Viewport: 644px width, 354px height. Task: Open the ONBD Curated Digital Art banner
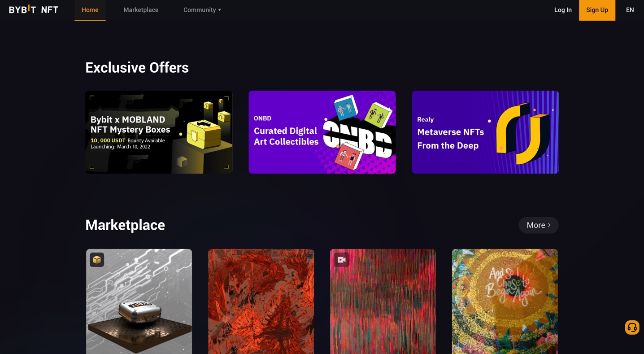pyautogui.click(x=322, y=132)
